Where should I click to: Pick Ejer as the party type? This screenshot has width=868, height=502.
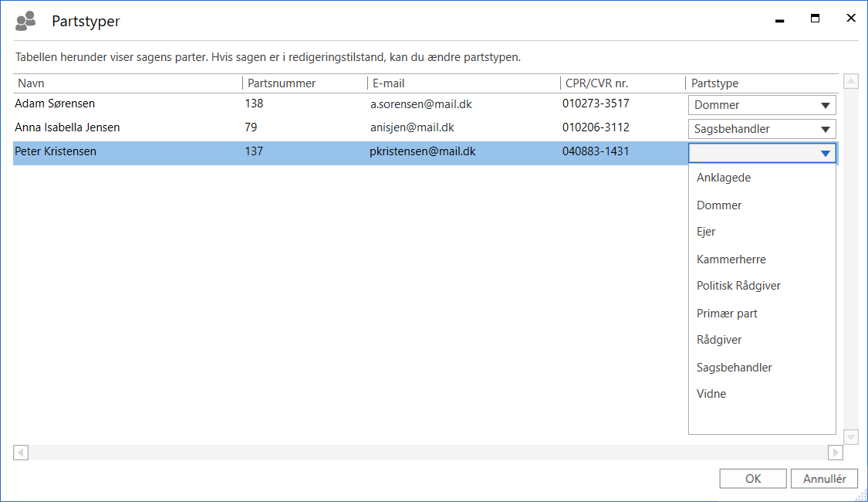[x=706, y=232]
